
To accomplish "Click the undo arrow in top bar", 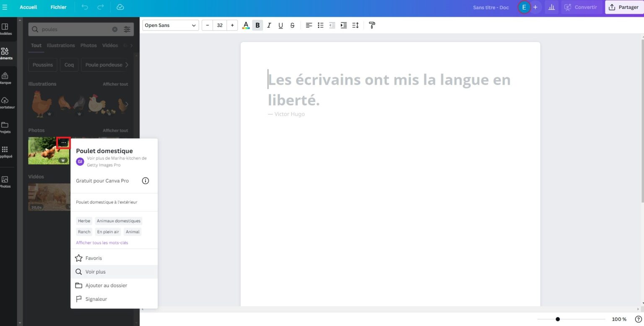I will click(x=85, y=7).
